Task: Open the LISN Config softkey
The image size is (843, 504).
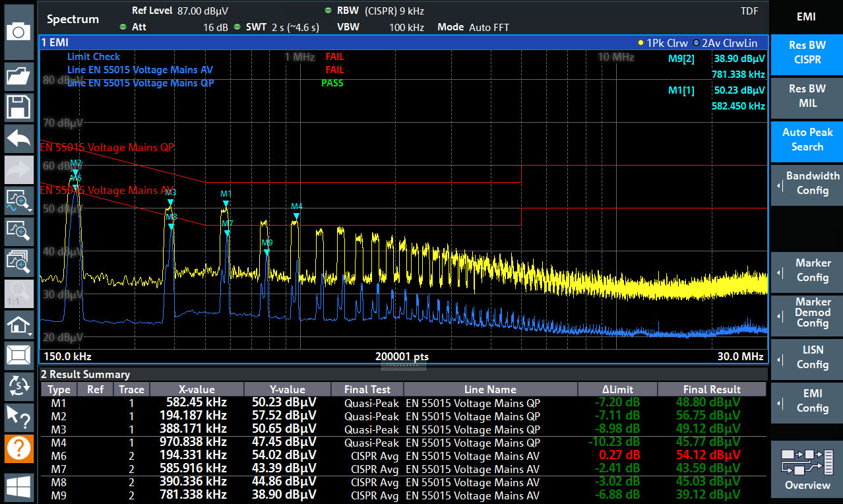Action: (x=806, y=360)
